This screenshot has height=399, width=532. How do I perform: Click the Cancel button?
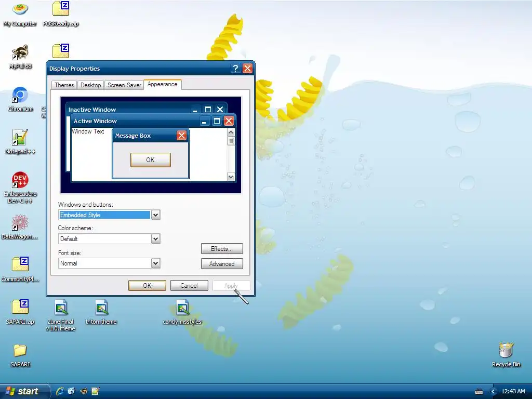click(x=189, y=285)
